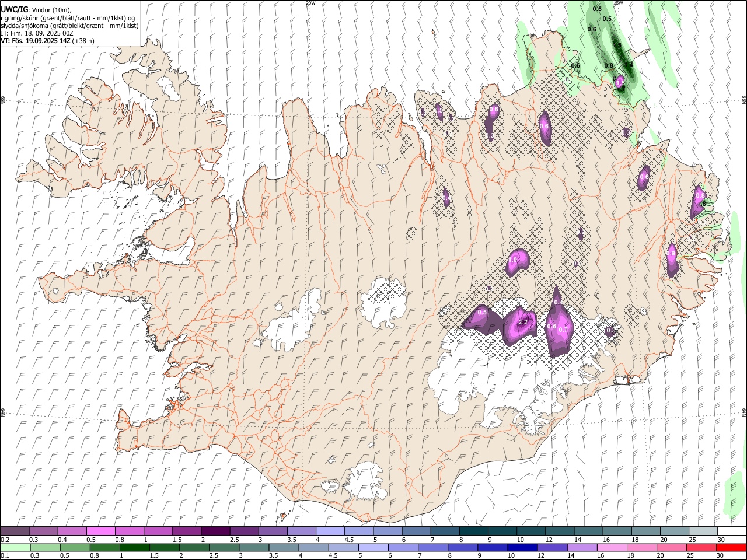Pick the first dark mauve swatch in the upper legend row

[15, 531]
